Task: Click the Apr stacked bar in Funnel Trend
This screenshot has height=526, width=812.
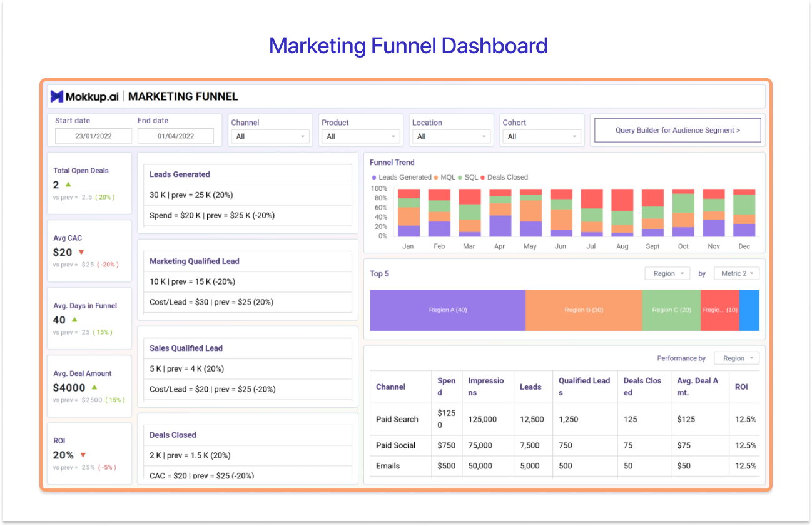Action: 500,213
